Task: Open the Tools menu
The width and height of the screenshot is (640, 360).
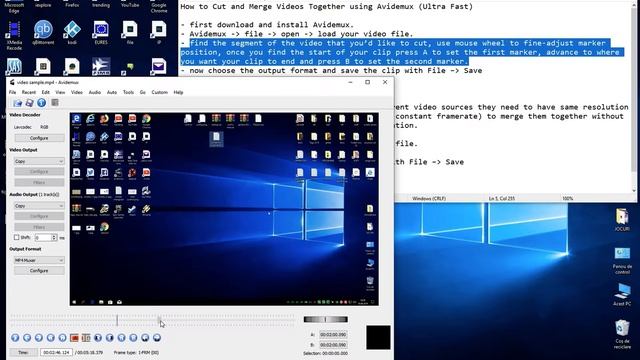Action: coord(128,92)
